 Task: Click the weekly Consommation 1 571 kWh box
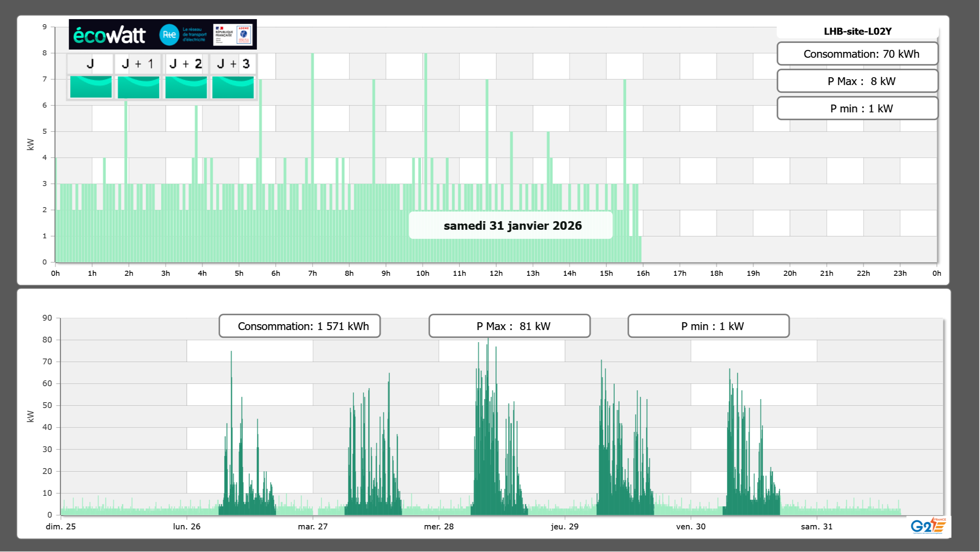coord(299,326)
